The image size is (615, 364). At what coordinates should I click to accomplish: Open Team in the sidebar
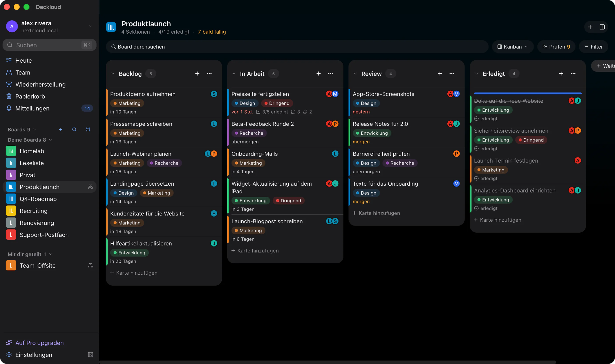coord(50,73)
